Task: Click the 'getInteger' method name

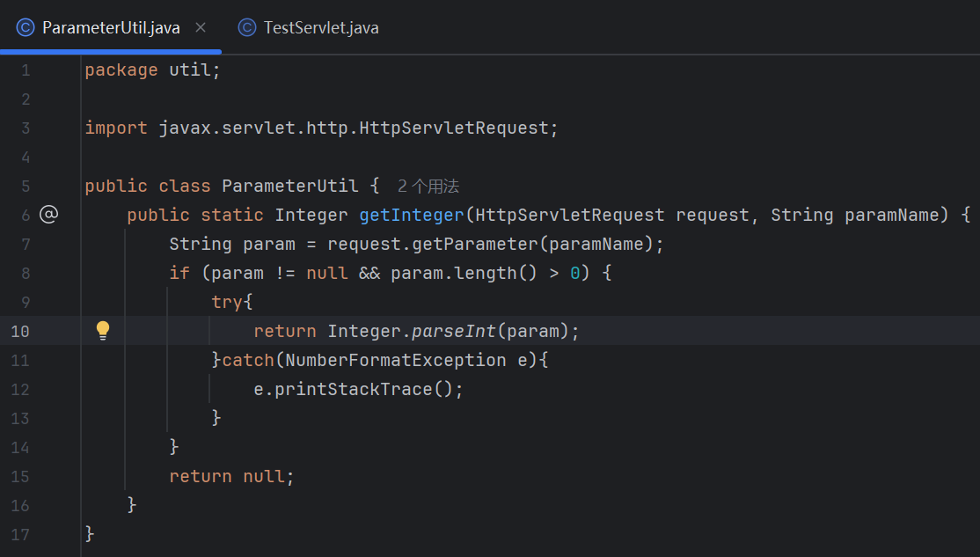Action: click(x=412, y=215)
